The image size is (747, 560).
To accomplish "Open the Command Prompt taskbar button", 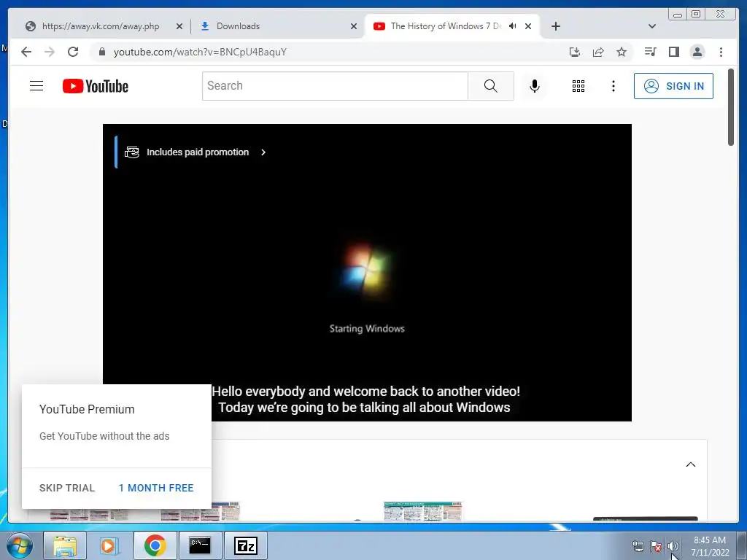I will tap(200, 545).
